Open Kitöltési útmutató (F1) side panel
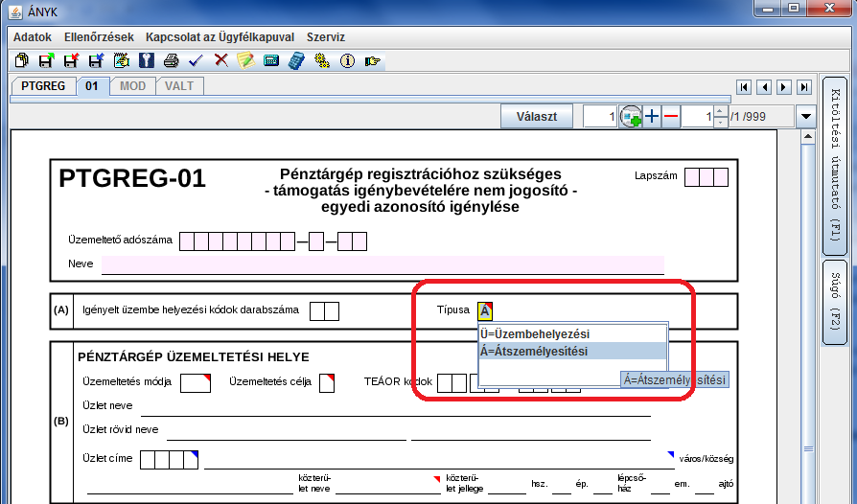This screenshot has width=857, height=504. coord(835,165)
